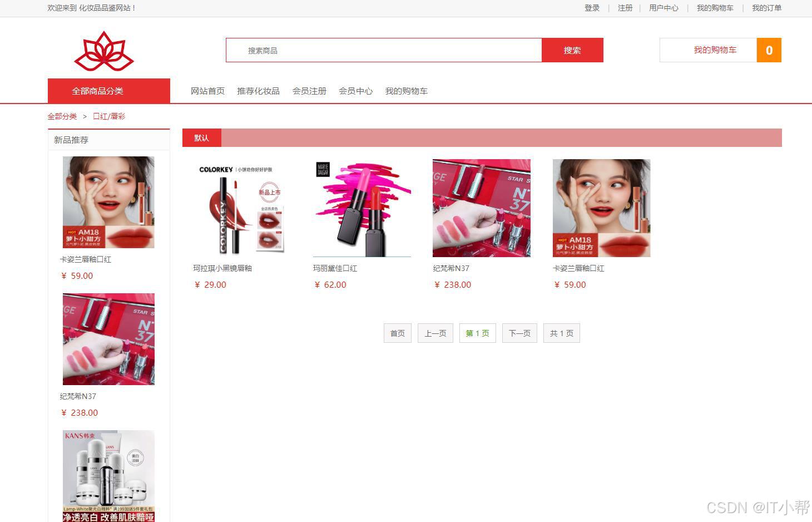This screenshot has width=812, height=522.
Task: Open KANS skincare set image in sidebar
Action: [x=108, y=476]
